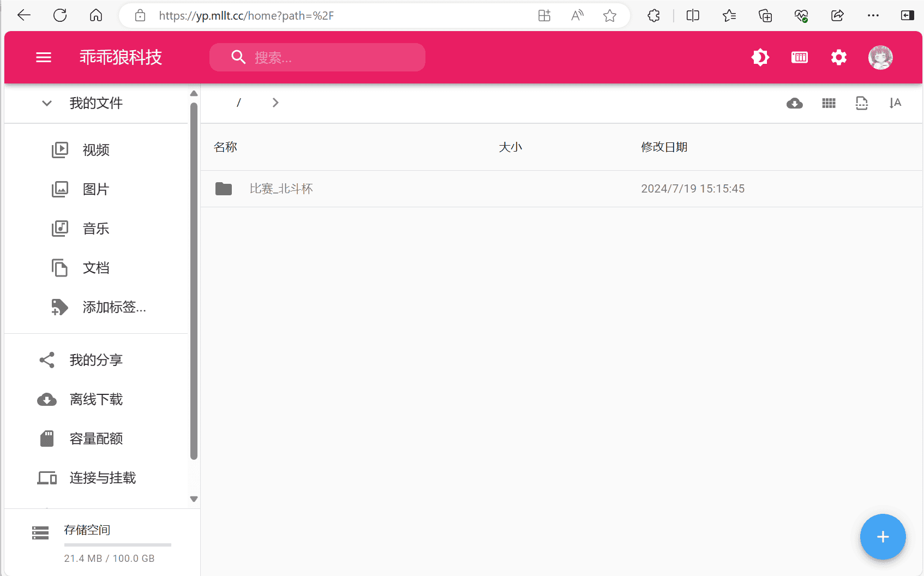924x576 pixels.
Task: Switch file list to grid view
Action: coord(828,103)
